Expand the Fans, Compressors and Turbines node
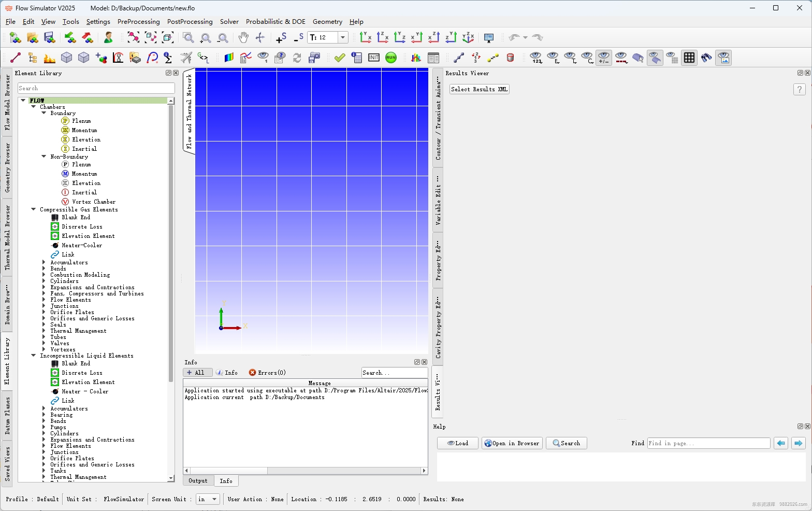The width and height of the screenshot is (812, 511). 44,294
